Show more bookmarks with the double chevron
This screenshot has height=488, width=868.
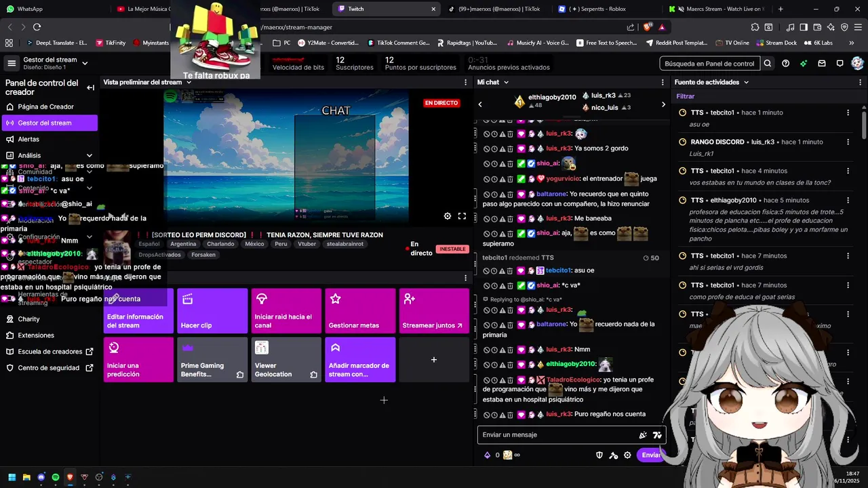coord(852,43)
